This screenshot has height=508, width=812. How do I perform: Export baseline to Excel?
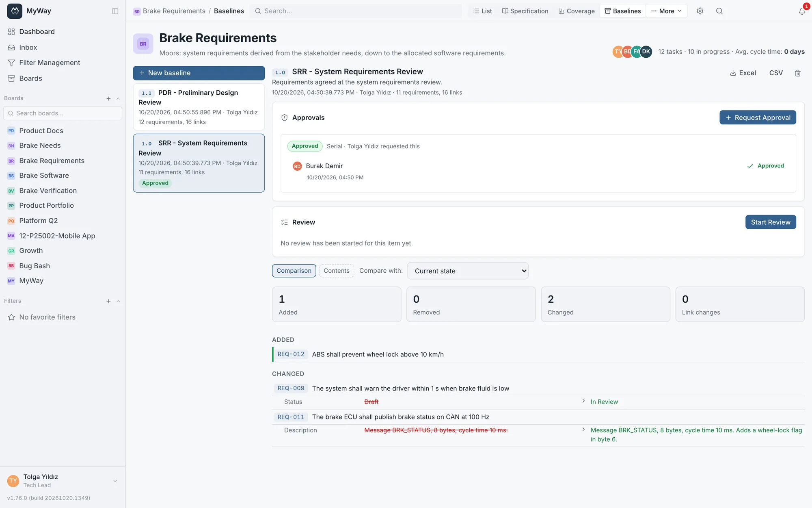click(x=743, y=73)
